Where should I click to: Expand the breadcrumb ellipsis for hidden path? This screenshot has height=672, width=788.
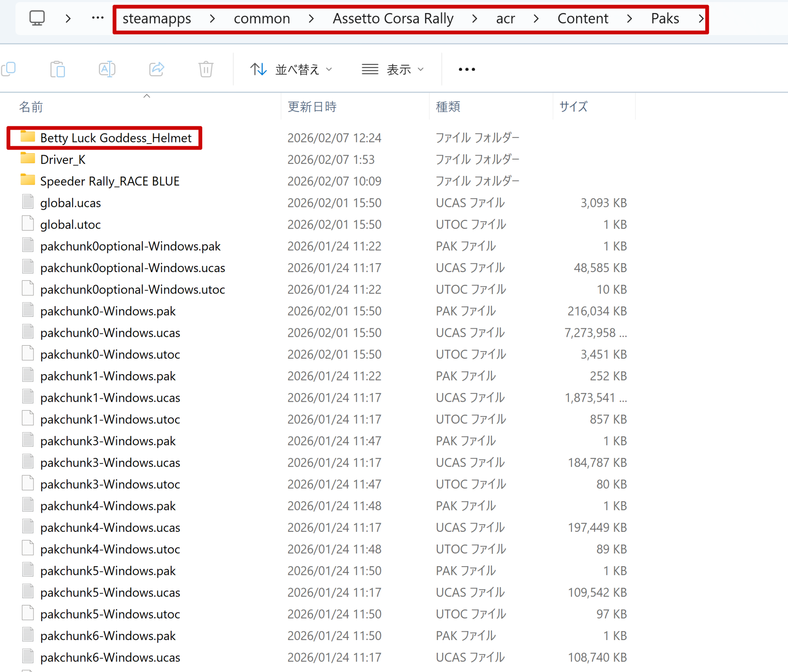click(x=98, y=18)
